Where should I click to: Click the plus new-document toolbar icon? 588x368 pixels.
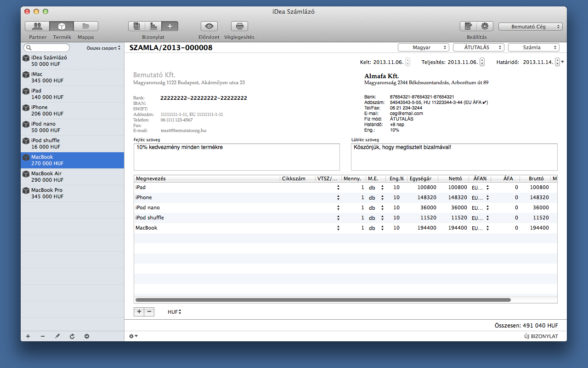pyautogui.click(x=170, y=26)
